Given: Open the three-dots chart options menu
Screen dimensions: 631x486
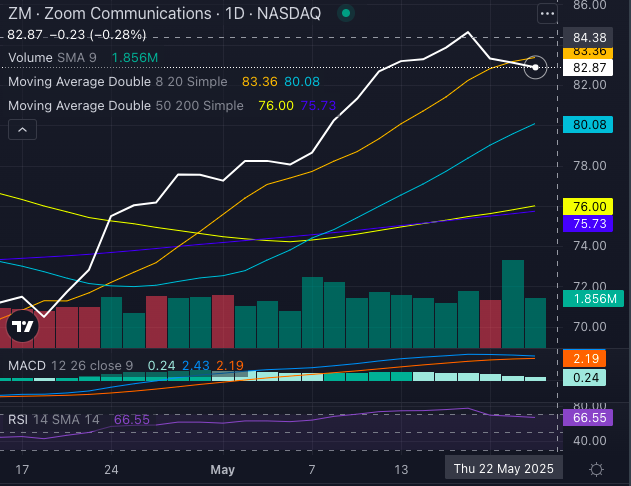Looking at the screenshot, I should click(x=547, y=14).
